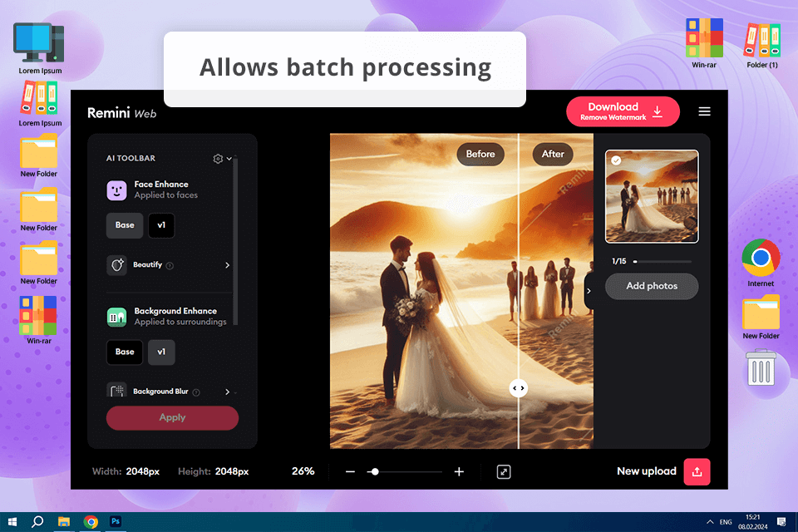Click the before/after comparison handle
798x532 pixels.
(518, 388)
